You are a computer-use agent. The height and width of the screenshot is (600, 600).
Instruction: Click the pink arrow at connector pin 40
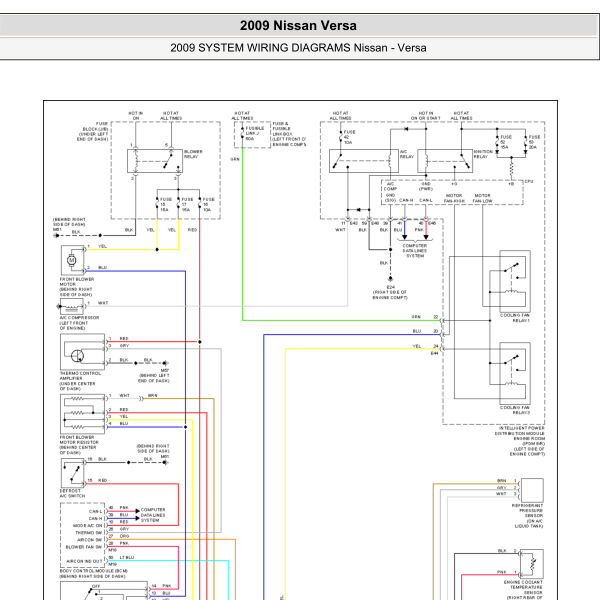[426, 237]
